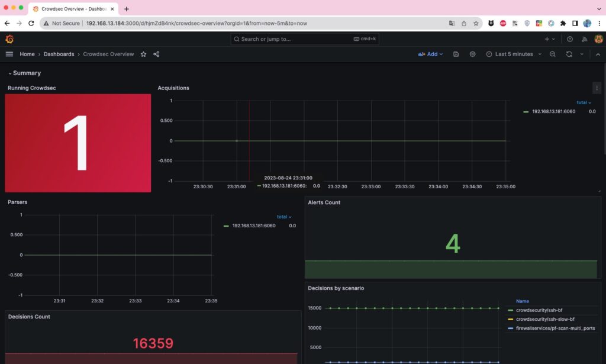Toggle the 192.168.13.181:6060 series in the Parsers legend
The height and width of the screenshot is (364, 606).
click(253, 226)
